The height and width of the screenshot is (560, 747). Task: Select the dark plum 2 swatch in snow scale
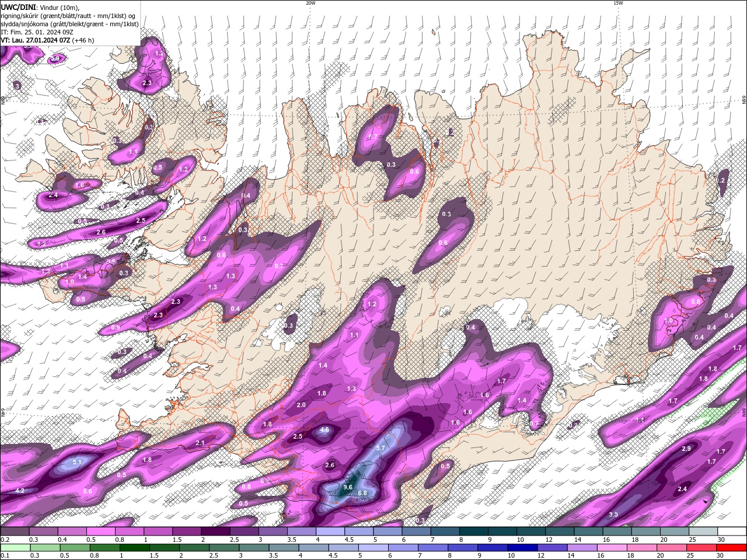[x=215, y=531]
